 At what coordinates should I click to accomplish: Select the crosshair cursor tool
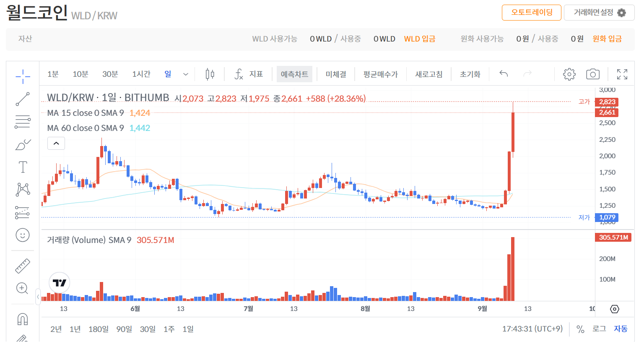click(23, 76)
